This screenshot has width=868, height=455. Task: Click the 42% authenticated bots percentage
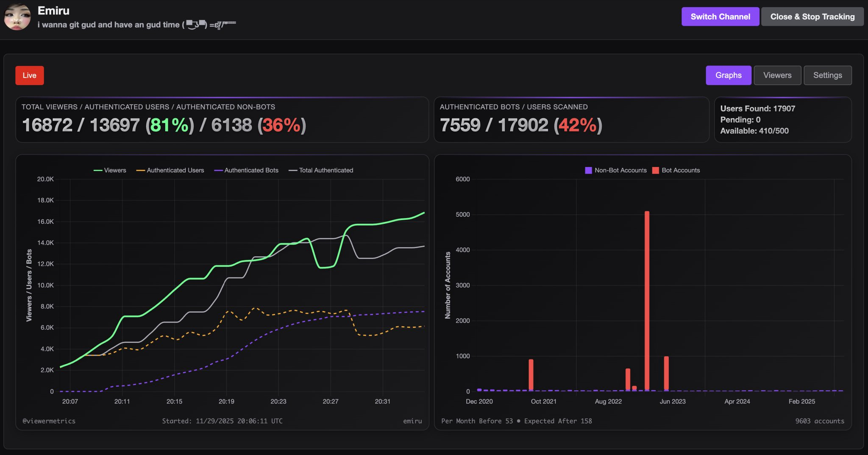coord(577,125)
